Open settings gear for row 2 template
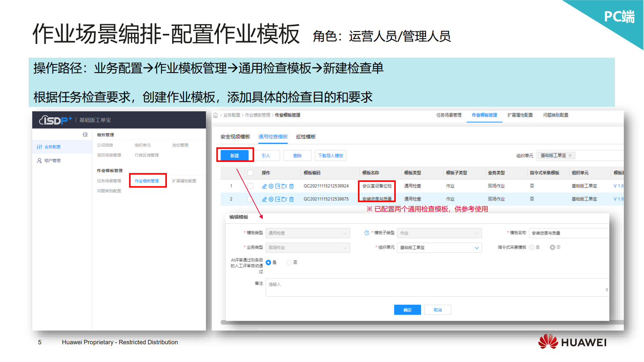Screen dimensions: 644x362 [x=271, y=199]
